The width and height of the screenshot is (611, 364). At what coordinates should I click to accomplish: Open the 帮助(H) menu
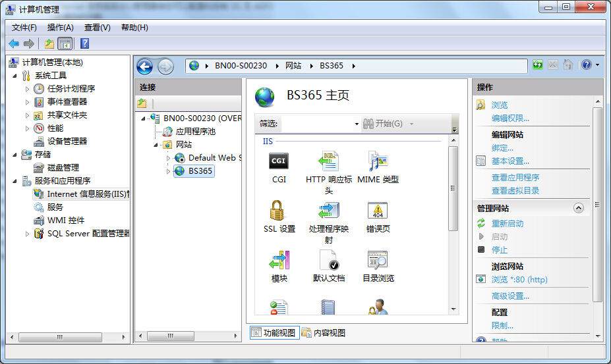134,28
